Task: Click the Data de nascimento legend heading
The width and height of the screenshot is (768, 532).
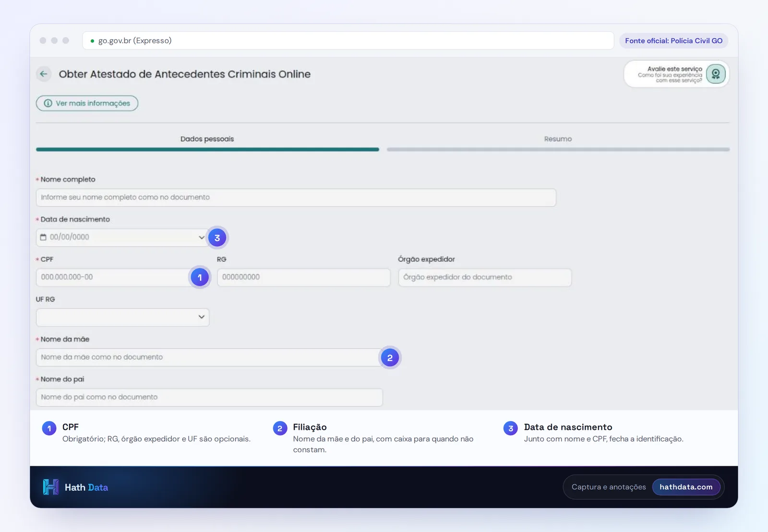Action: tap(568, 427)
